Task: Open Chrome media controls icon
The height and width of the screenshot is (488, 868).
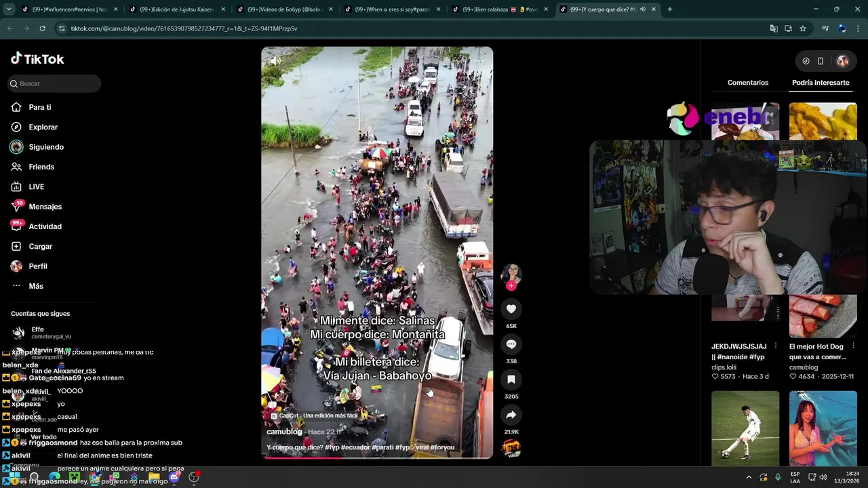Action: 825,28
